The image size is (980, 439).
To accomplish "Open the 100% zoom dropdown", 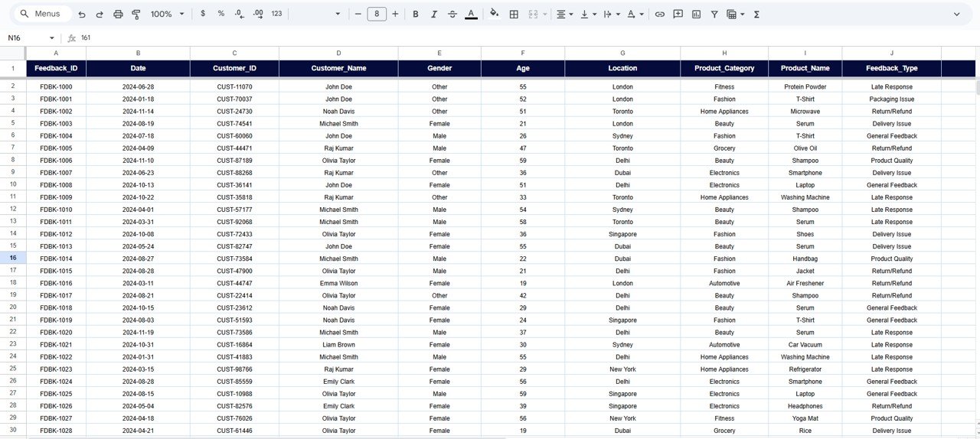I will pos(167,14).
